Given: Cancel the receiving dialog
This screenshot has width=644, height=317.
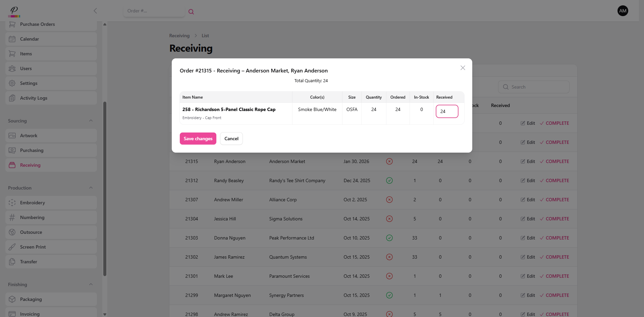Looking at the screenshot, I should [x=231, y=139].
